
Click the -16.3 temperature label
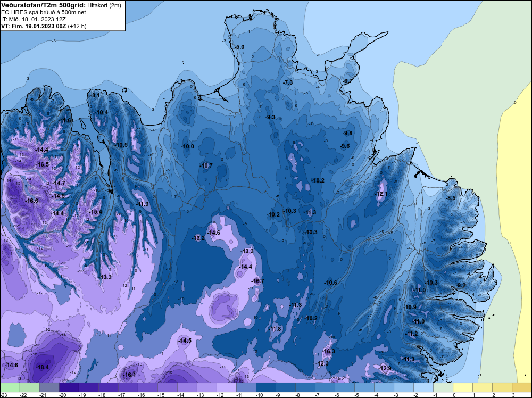[x=328, y=351]
